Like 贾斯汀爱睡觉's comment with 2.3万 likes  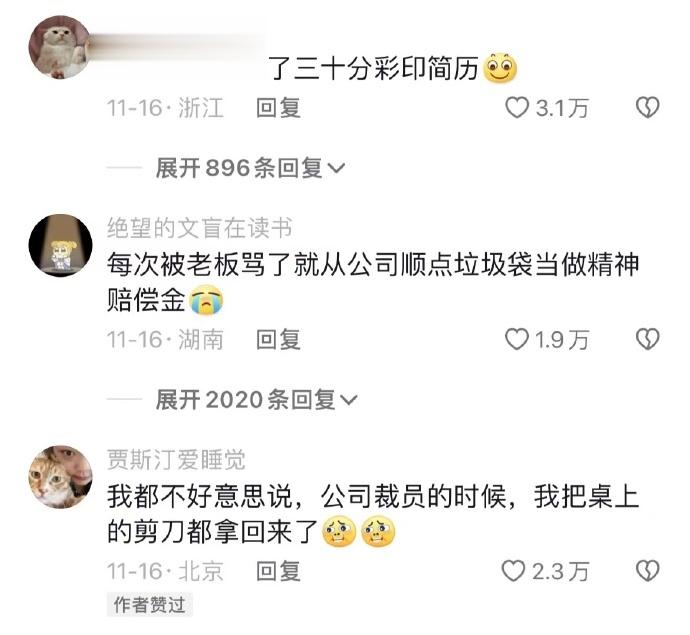pyautogui.click(x=514, y=571)
